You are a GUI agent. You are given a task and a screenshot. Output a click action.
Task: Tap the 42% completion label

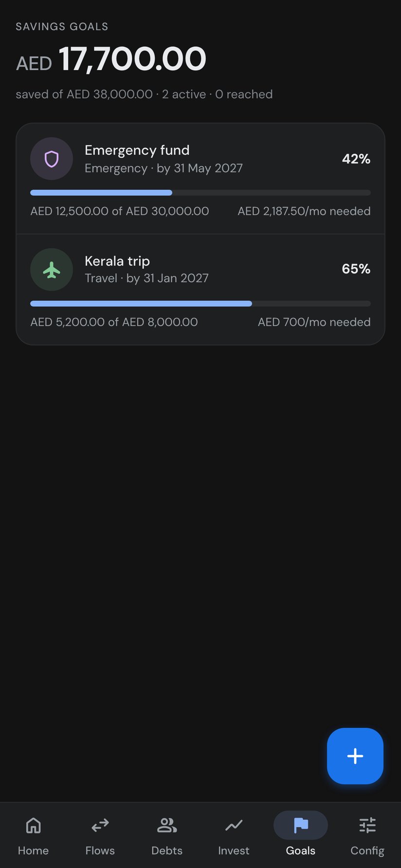point(356,159)
